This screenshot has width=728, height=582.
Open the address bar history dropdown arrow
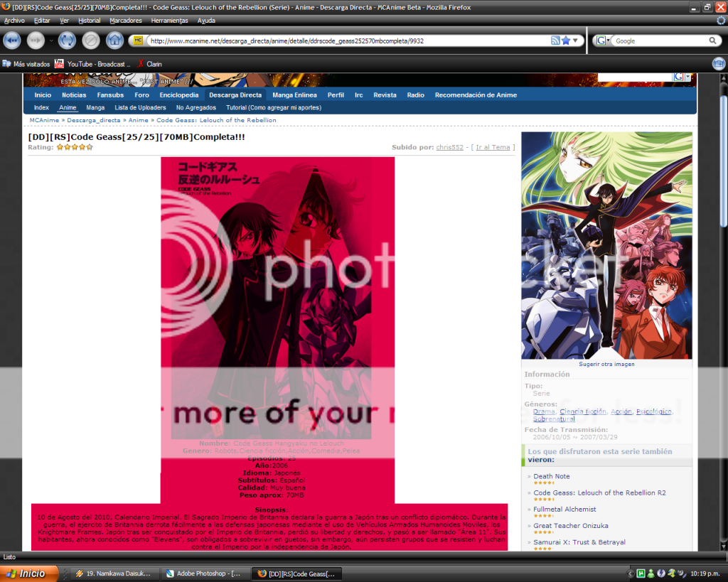coord(576,41)
